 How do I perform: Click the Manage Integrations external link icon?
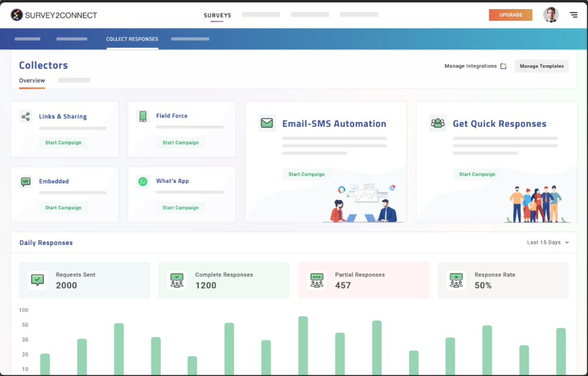(x=504, y=66)
